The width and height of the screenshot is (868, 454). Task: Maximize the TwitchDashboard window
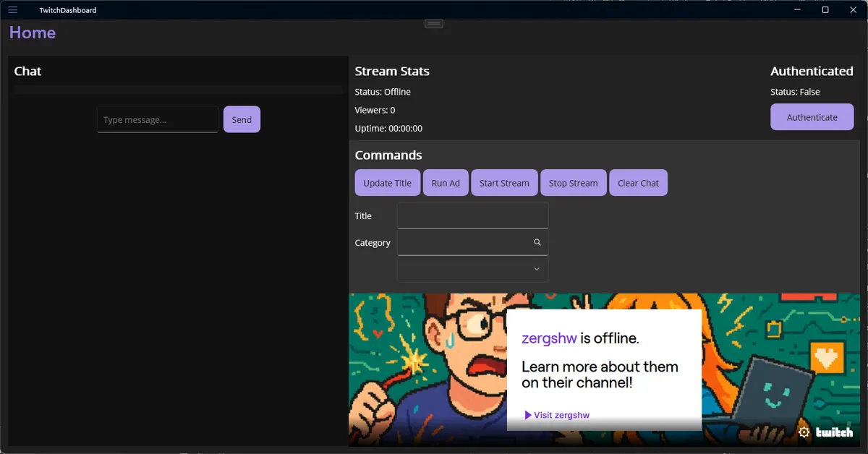825,10
